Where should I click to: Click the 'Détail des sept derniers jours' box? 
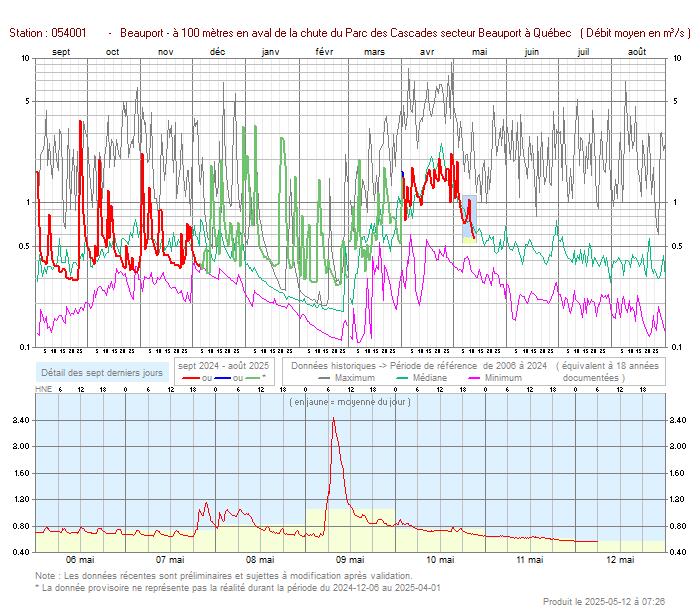102,372
